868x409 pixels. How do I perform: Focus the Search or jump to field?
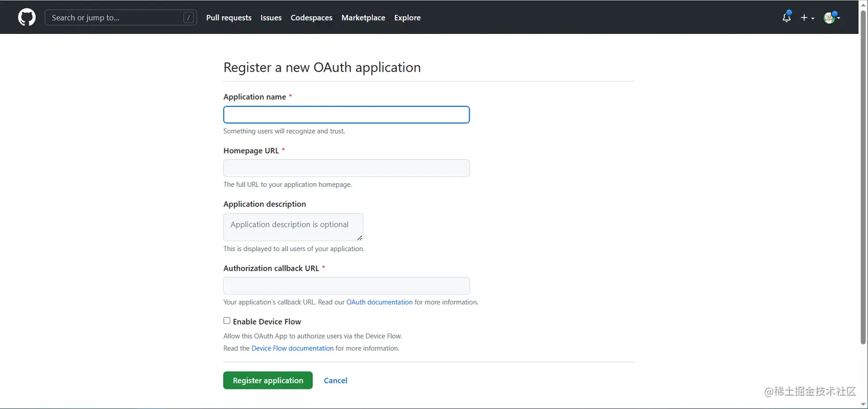click(x=121, y=17)
